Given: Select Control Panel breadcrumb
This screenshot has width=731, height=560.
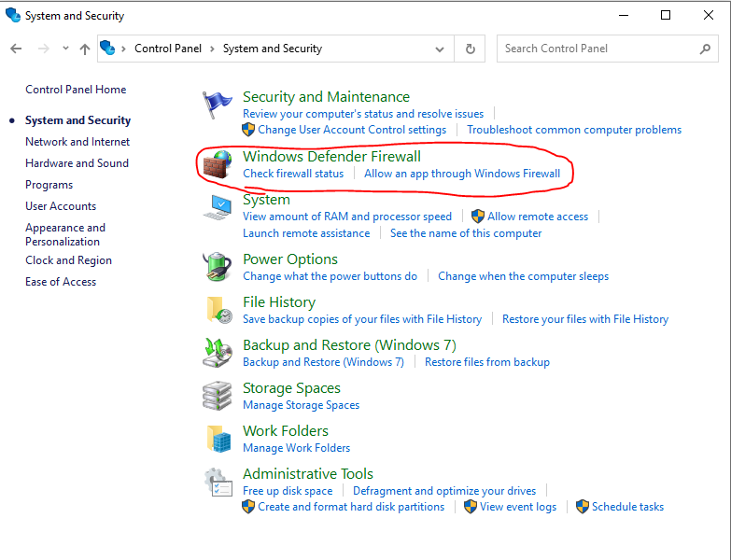Looking at the screenshot, I should pos(168,49).
